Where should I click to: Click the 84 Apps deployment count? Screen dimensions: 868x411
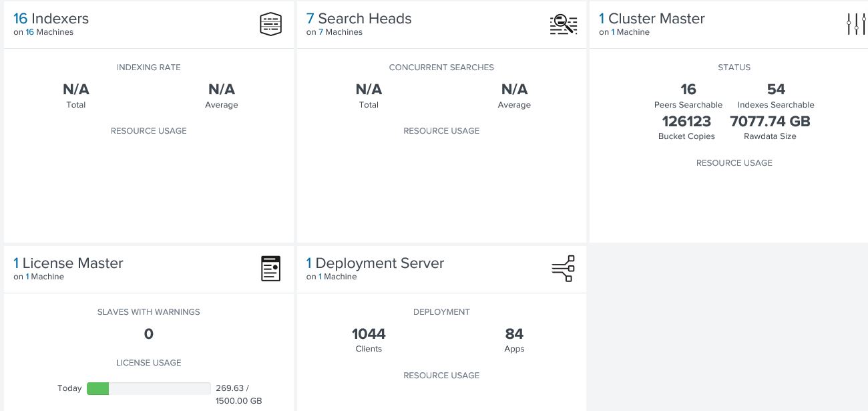514,334
